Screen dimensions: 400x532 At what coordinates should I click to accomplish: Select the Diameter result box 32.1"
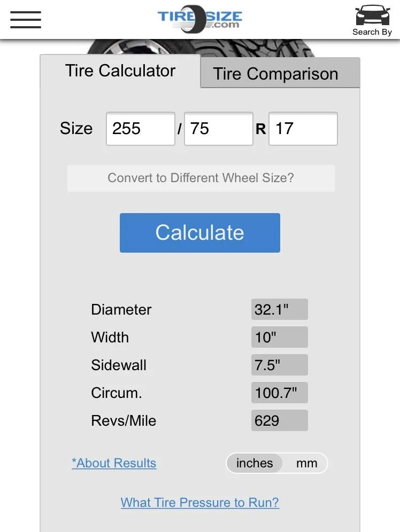click(x=280, y=309)
